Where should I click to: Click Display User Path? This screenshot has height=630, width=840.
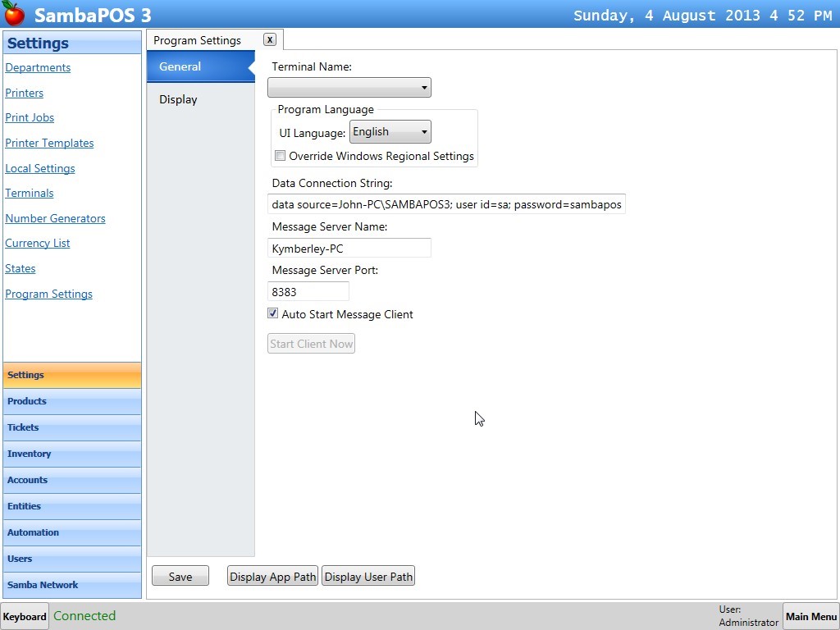point(367,575)
